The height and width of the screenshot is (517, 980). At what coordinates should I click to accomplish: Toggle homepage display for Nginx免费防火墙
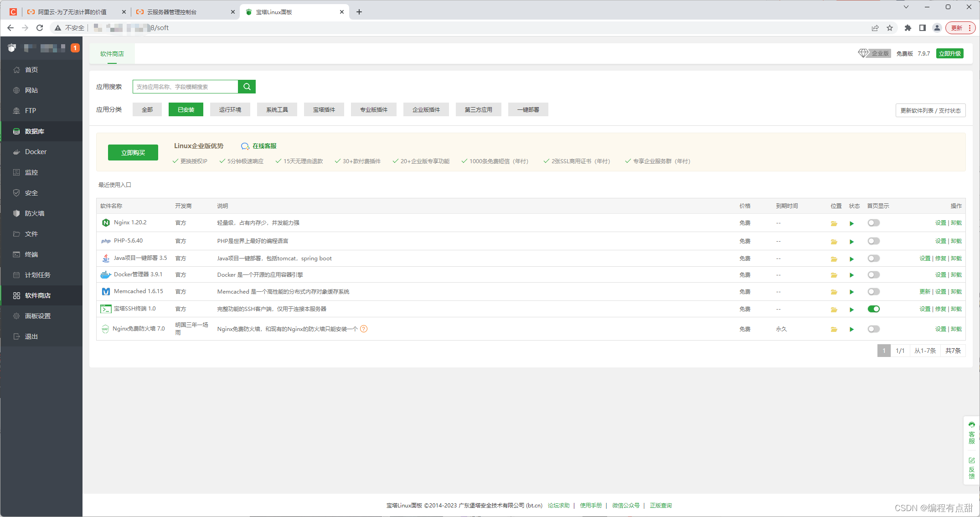click(873, 329)
